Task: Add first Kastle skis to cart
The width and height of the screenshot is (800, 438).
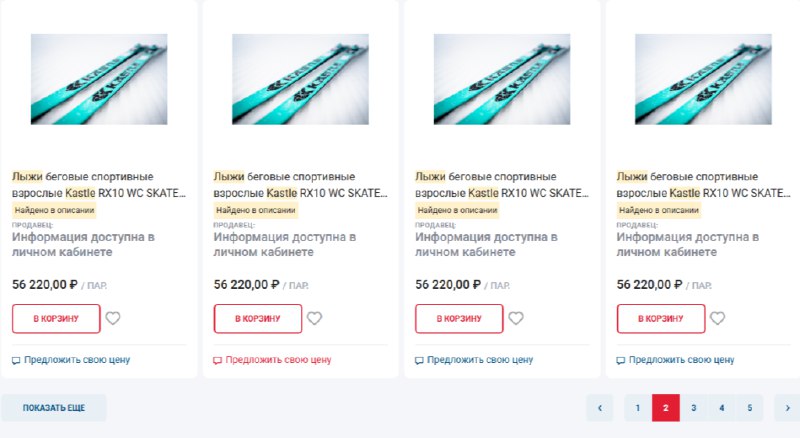Action: (x=56, y=319)
